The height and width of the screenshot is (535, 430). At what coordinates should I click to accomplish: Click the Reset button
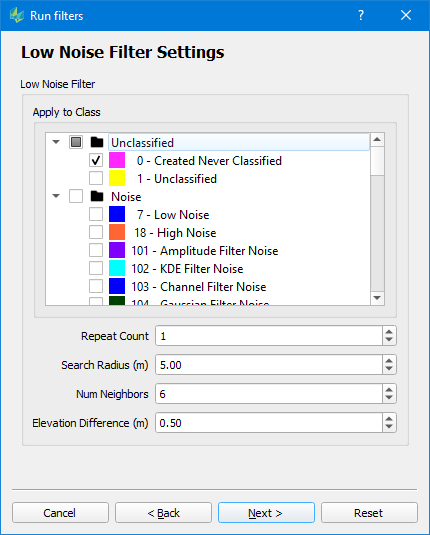coord(369,512)
